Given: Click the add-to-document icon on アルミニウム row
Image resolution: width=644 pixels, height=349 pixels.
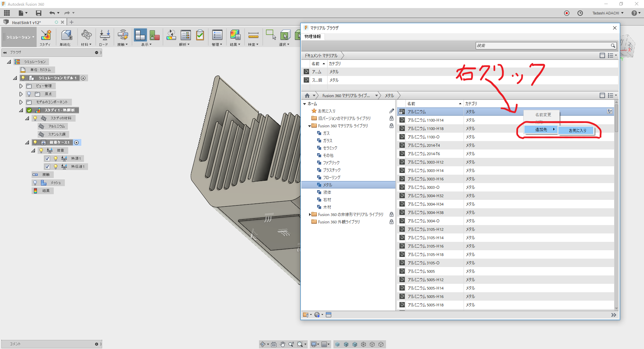Looking at the screenshot, I should (x=610, y=112).
